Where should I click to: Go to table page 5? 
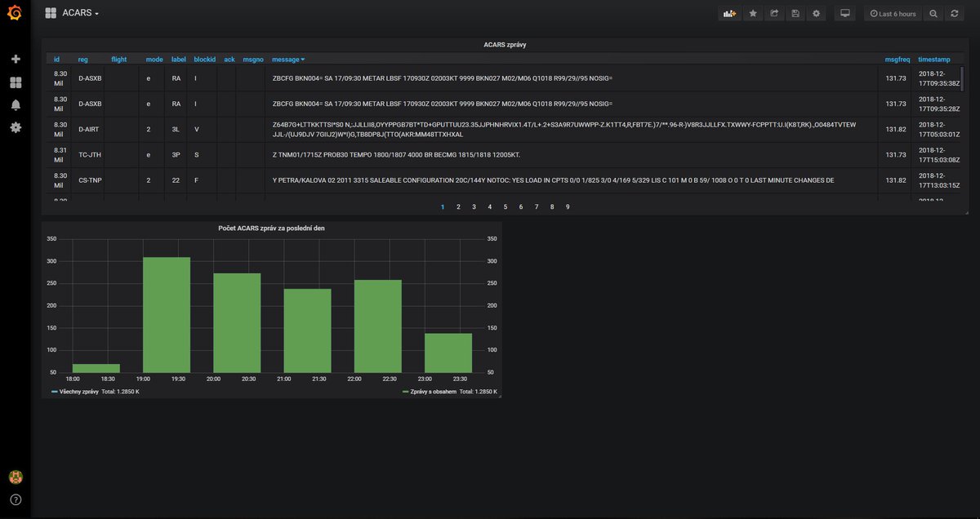pos(506,207)
